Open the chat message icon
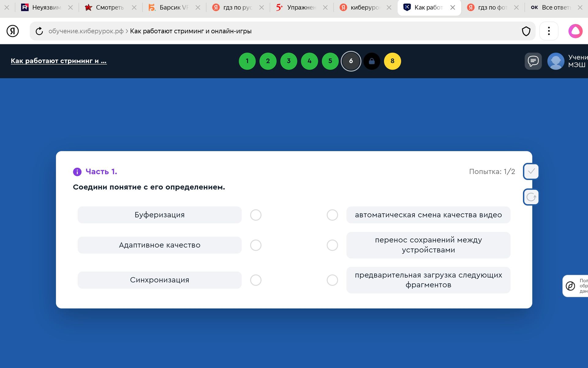The image size is (588, 368). click(x=533, y=61)
